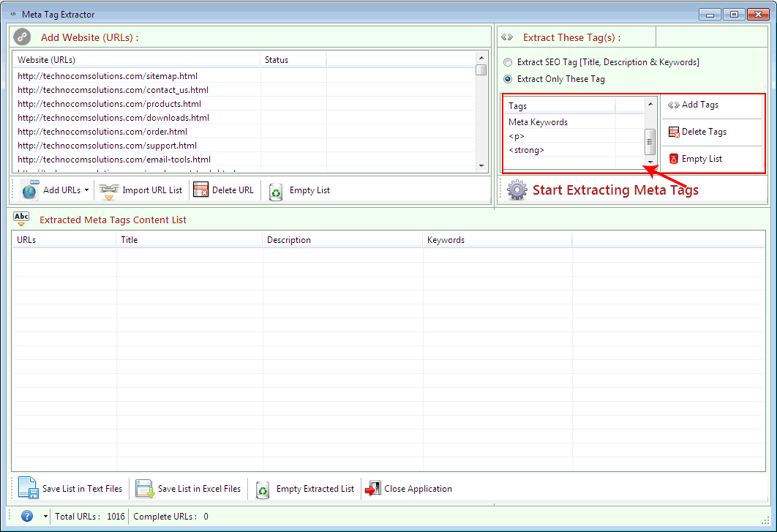Click the Save List in Text Files document icon
This screenshot has width=777, height=532.
[x=29, y=487]
